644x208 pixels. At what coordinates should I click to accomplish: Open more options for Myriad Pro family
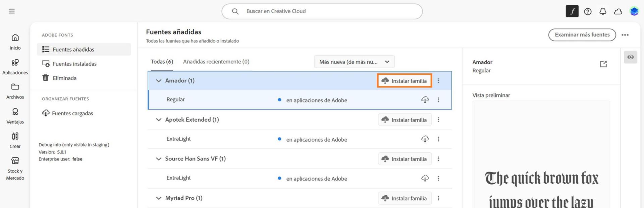point(438,198)
